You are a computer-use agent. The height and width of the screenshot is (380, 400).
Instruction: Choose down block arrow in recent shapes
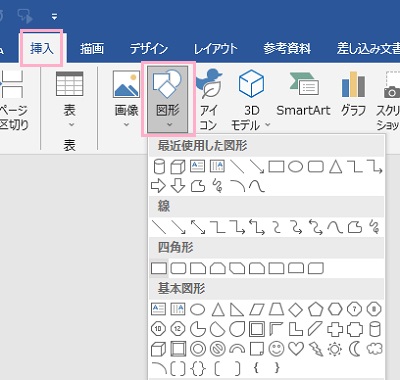point(178,186)
